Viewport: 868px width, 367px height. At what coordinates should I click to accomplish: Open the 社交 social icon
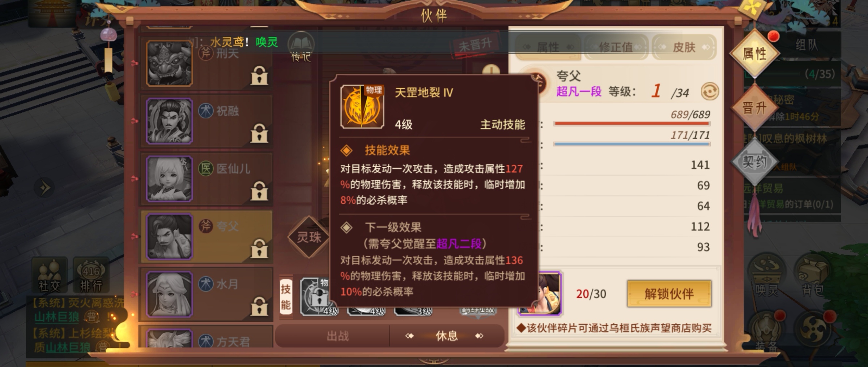click(49, 275)
